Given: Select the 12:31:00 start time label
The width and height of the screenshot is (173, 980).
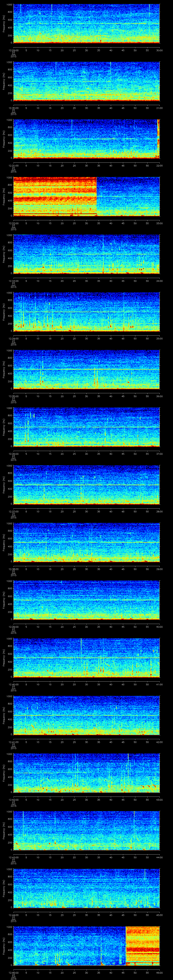Looking at the screenshot, I should pyautogui.click(x=13, y=166).
